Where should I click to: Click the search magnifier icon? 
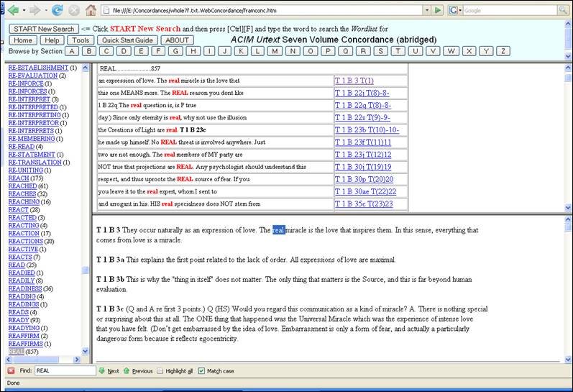click(x=563, y=10)
